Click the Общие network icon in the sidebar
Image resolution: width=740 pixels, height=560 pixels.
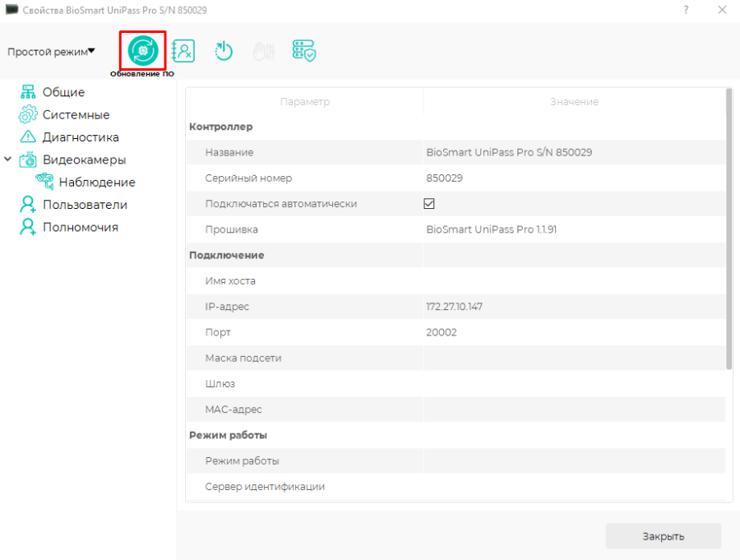pos(28,92)
